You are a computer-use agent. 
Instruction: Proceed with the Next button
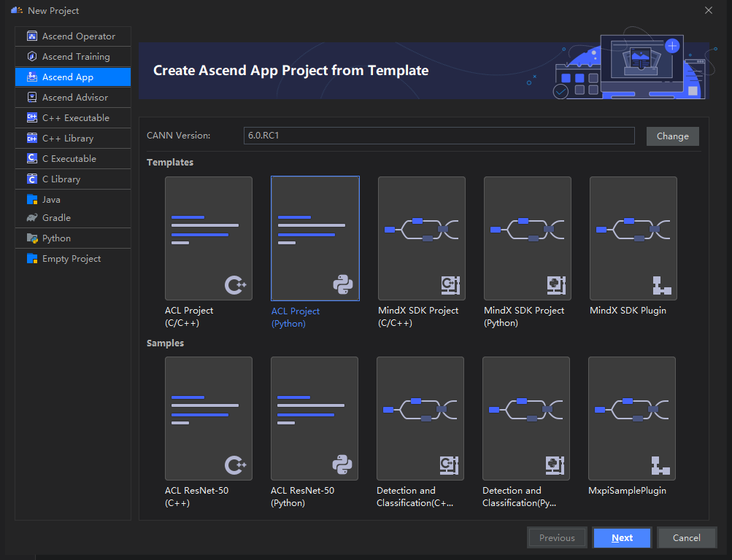pyautogui.click(x=622, y=538)
